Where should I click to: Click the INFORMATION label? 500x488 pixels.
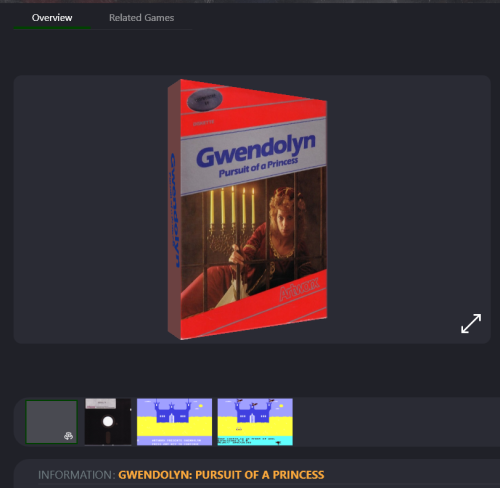click(x=77, y=475)
